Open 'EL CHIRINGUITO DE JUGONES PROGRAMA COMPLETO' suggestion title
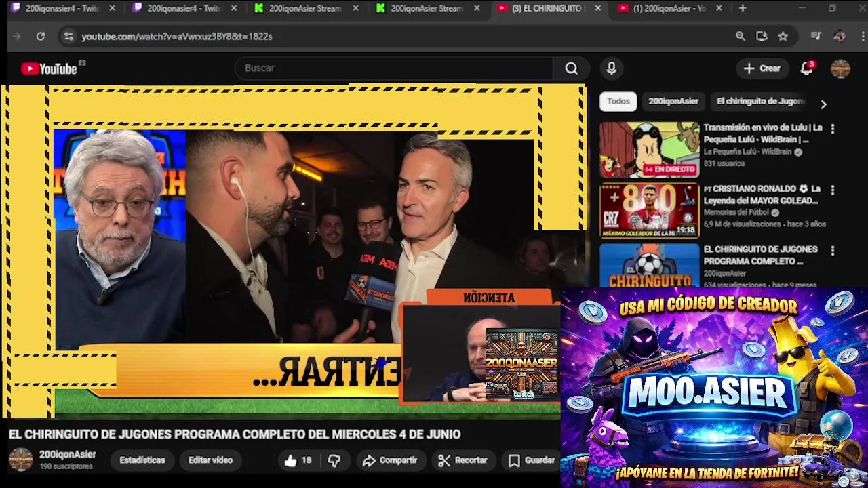Image resolution: width=868 pixels, height=488 pixels. click(x=760, y=256)
